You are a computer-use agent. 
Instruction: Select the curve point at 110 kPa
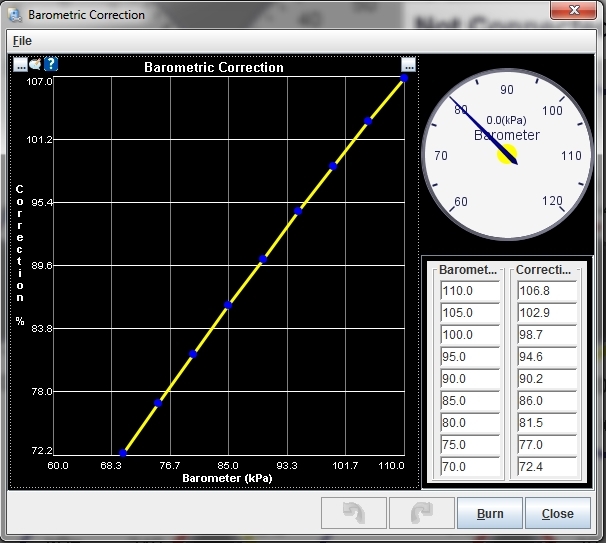404,77
